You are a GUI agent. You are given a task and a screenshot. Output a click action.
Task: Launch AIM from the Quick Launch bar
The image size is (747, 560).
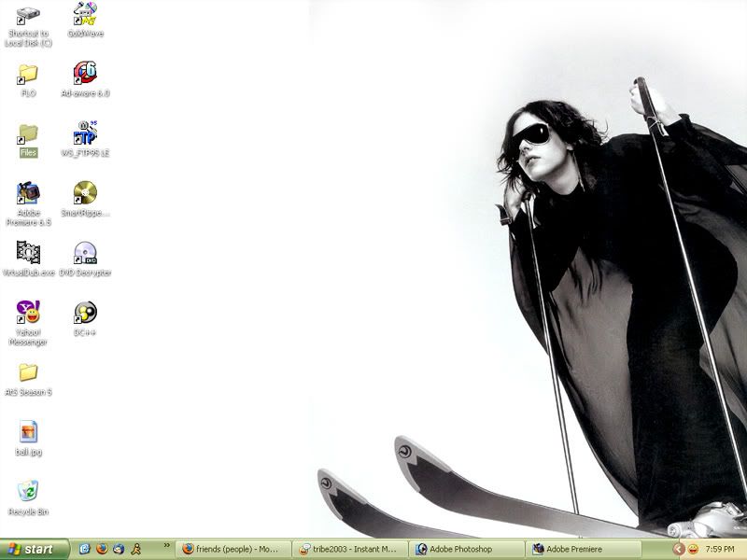pos(135,549)
